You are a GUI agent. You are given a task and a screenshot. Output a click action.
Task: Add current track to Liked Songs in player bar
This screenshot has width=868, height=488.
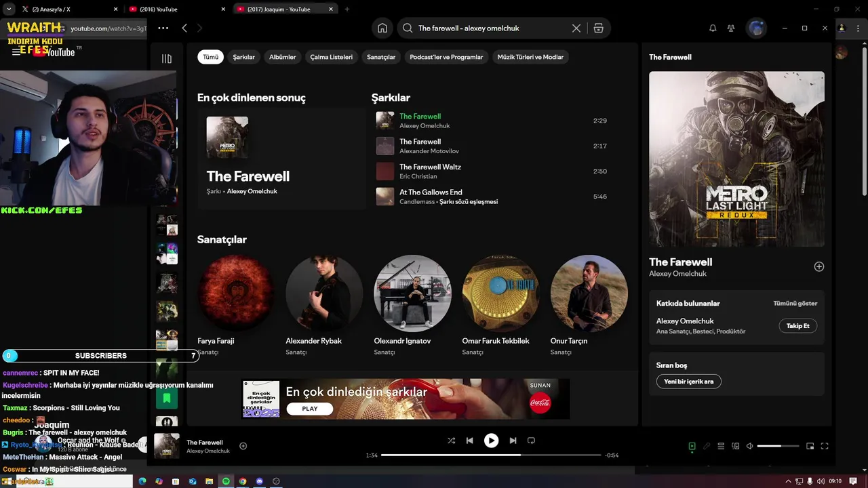243,446
